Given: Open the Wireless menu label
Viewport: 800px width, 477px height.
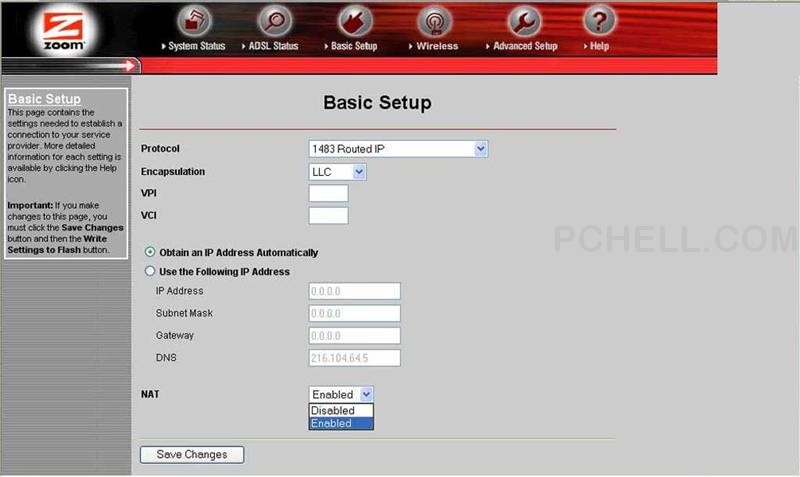Looking at the screenshot, I should coord(437,46).
